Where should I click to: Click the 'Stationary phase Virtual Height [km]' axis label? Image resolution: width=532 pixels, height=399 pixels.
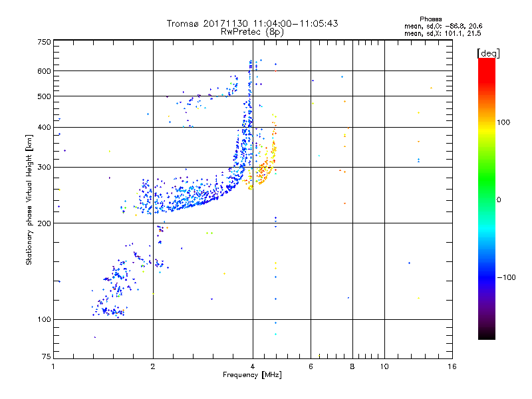[x=29, y=200]
